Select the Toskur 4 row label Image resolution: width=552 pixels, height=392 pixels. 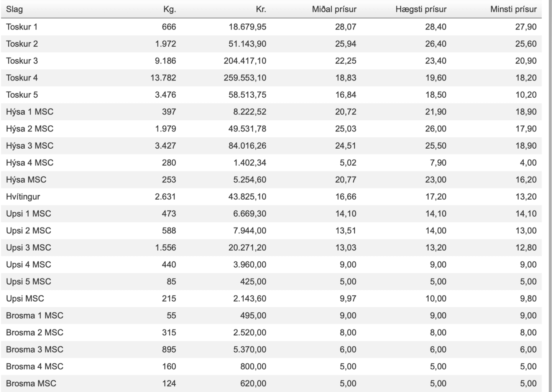(22, 78)
